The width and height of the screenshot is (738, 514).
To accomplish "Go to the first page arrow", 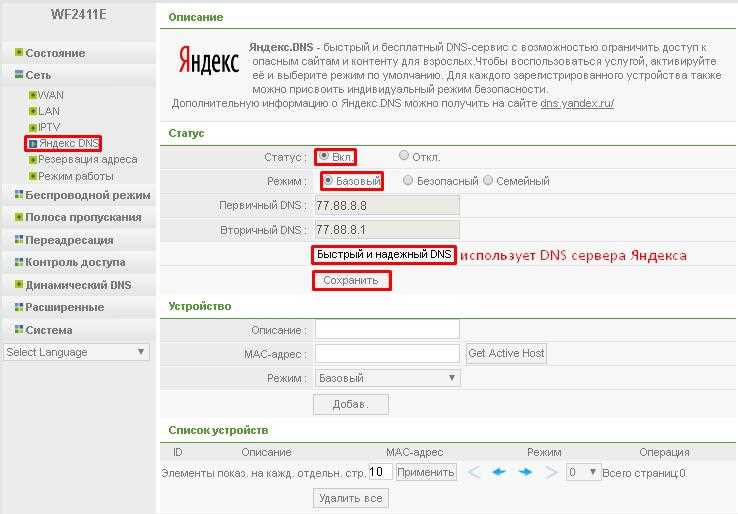I will pyautogui.click(x=473, y=472).
